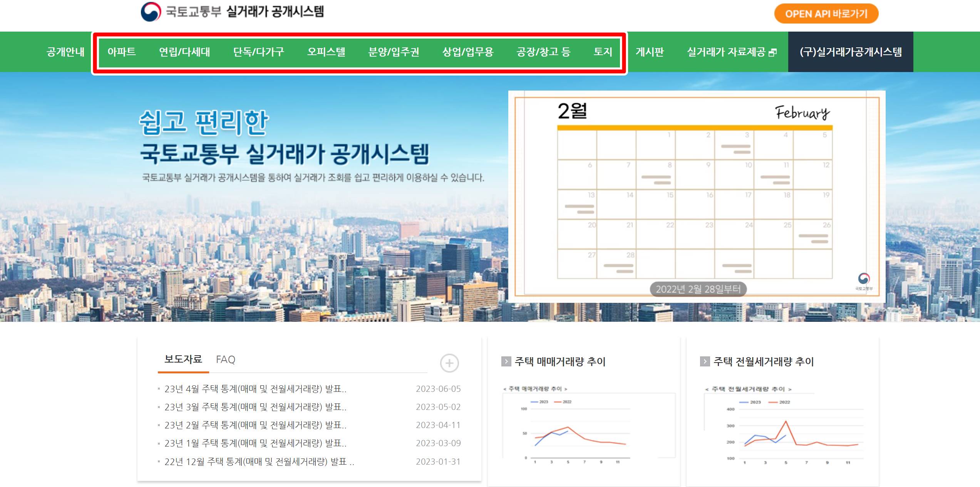Click the arrow icon before 주택 매매거래량 추이

tap(506, 361)
